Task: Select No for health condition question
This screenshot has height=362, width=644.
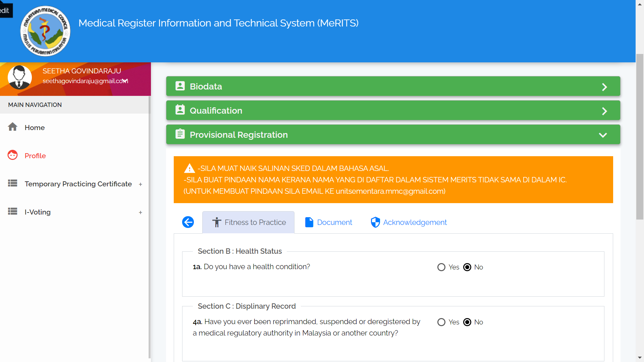Action: coord(467,267)
